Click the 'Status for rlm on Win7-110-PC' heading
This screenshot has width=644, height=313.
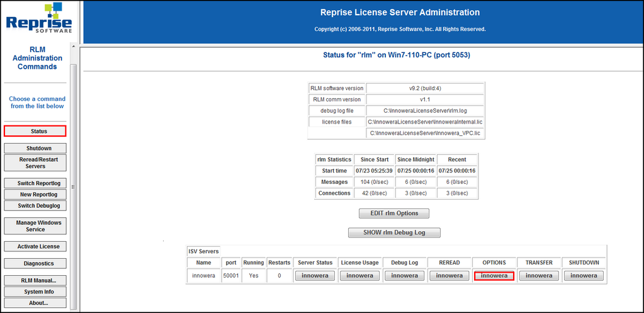[397, 55]
